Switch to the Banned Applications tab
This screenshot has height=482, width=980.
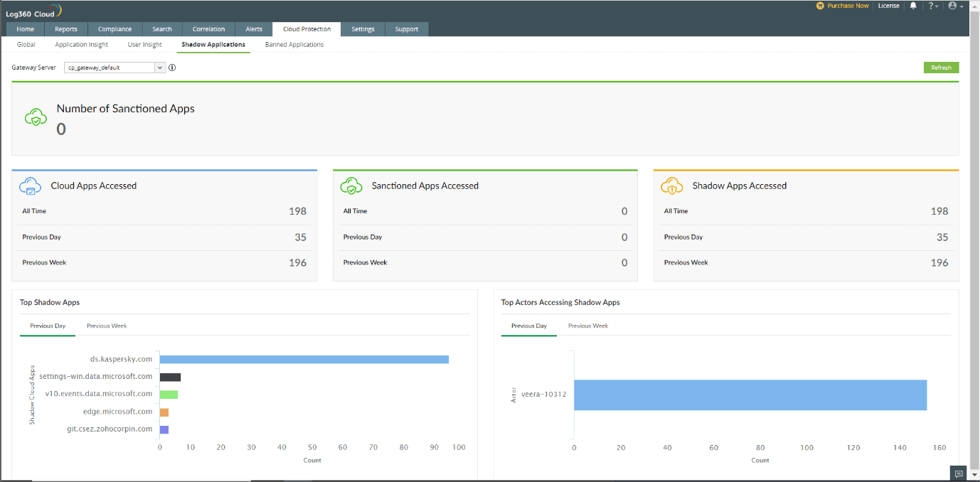pyautogui.click(x=294, y=44)
